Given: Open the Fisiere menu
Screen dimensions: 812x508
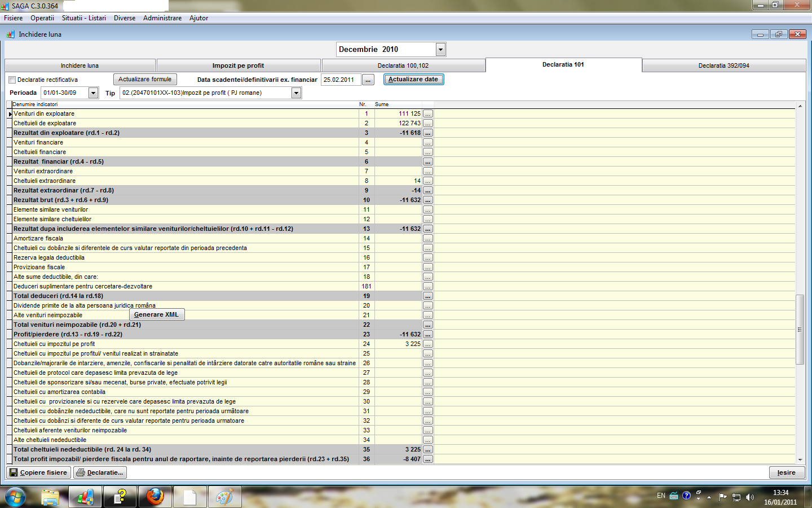Looking at the screenshot, I should [x=14, y=18].
